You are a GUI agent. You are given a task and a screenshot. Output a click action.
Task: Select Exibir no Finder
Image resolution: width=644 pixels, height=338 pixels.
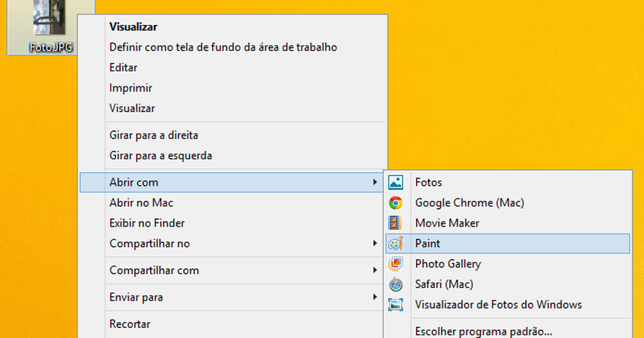(147, 223)
